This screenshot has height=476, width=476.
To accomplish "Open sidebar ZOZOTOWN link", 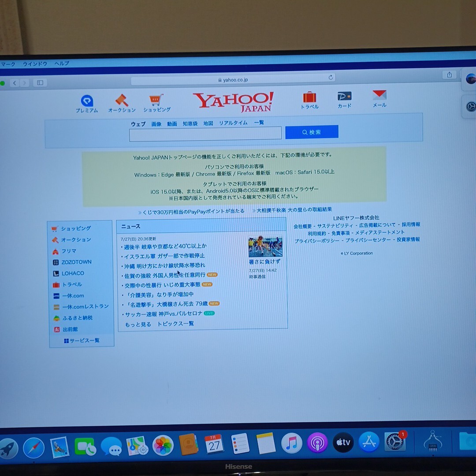I will (x=77, y=262).
